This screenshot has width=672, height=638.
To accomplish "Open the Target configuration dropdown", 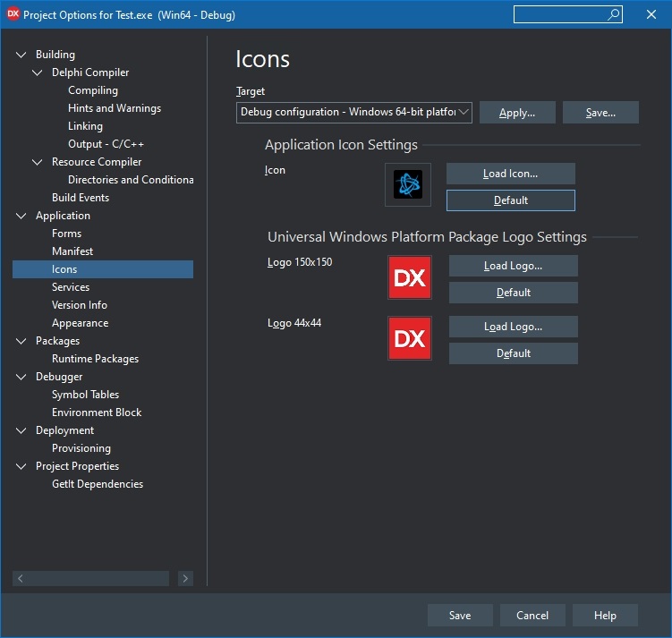I will pos(354,112).
